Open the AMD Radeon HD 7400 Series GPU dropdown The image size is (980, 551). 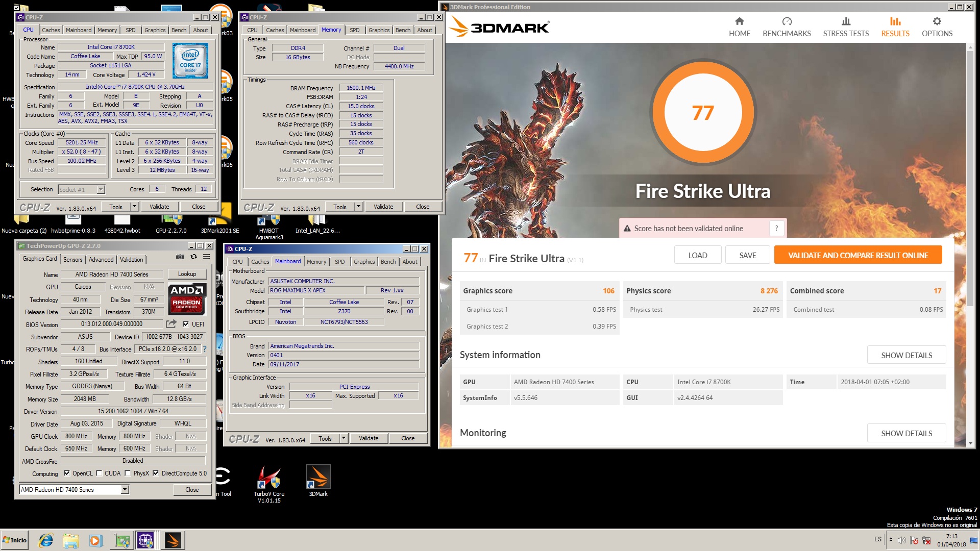point(125,490)
